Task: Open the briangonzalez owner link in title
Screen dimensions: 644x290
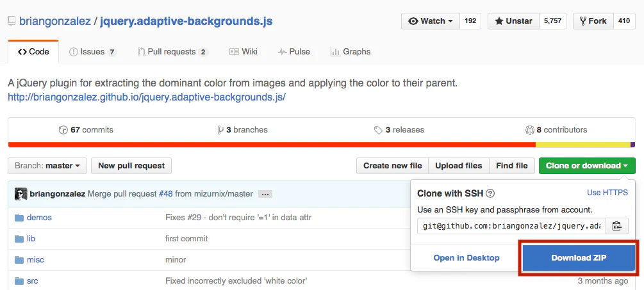Action: point(55,21)
